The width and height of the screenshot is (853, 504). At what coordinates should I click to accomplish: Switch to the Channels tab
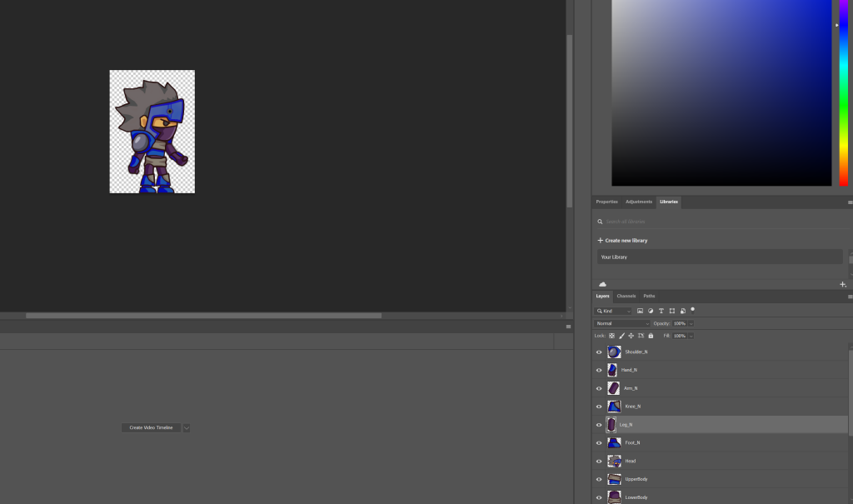point(626,296)
